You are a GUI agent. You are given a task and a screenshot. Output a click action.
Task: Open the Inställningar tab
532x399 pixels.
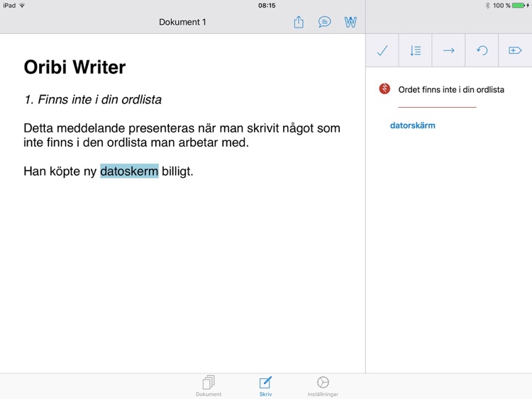[323, 386]
